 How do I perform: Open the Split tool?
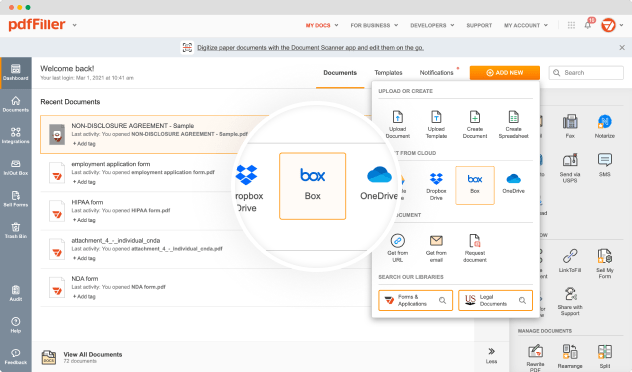coord(605,356)
